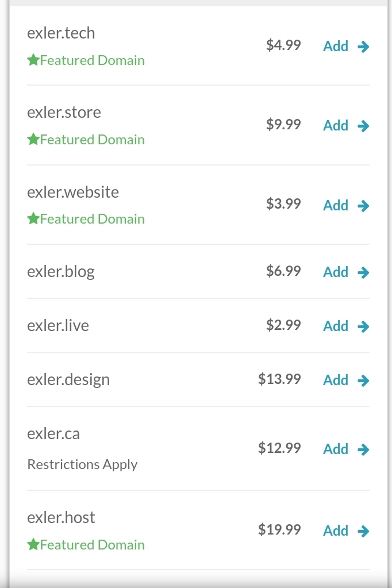Add the exler.design domain
Viewport: 392px width, 588px height.
point(336,381)
